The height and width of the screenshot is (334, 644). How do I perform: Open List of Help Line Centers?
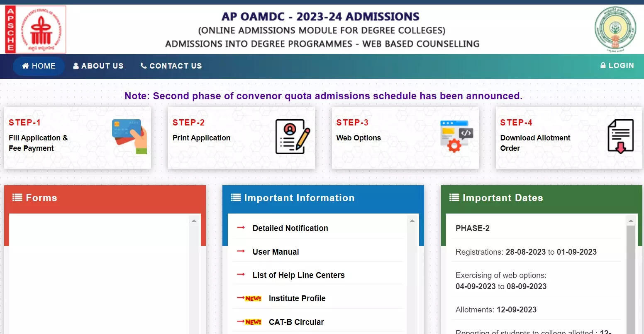(298, 275)
